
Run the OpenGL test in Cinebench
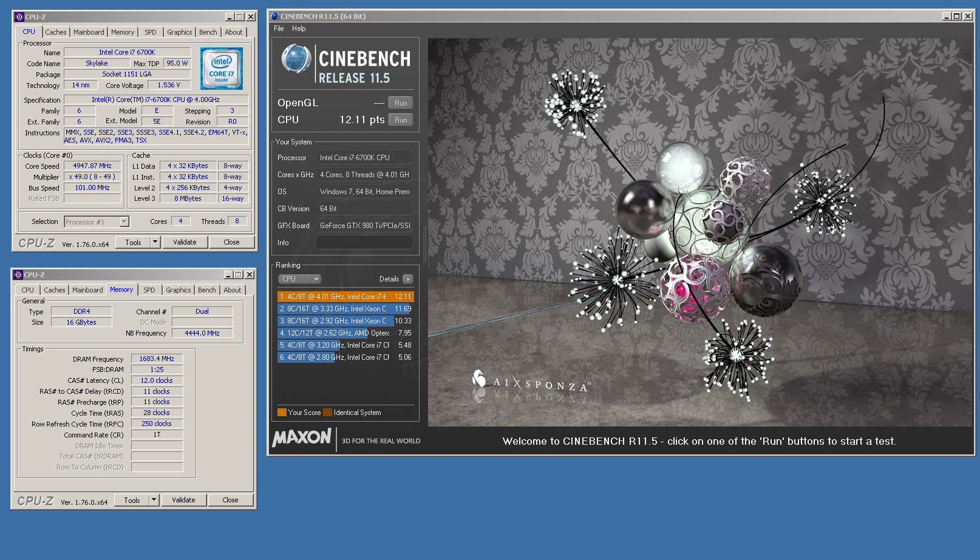[x=401, y=103]
